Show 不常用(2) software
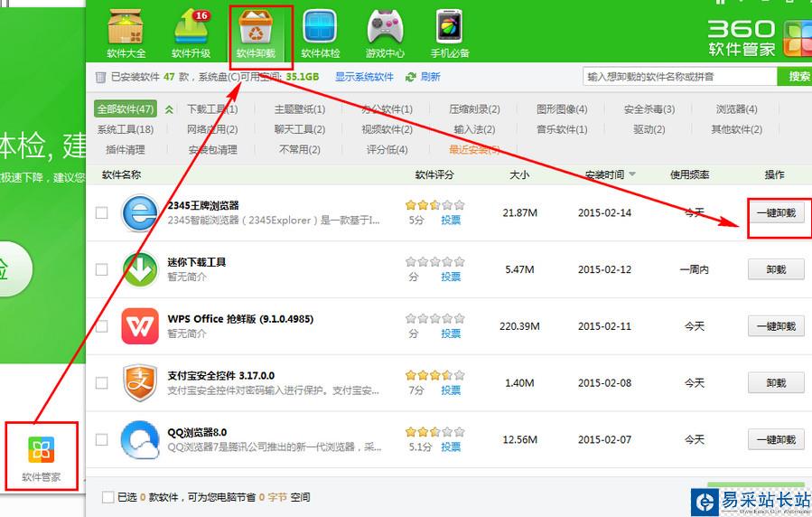This screenshot has height=517, width=812. tap(300, 150)
